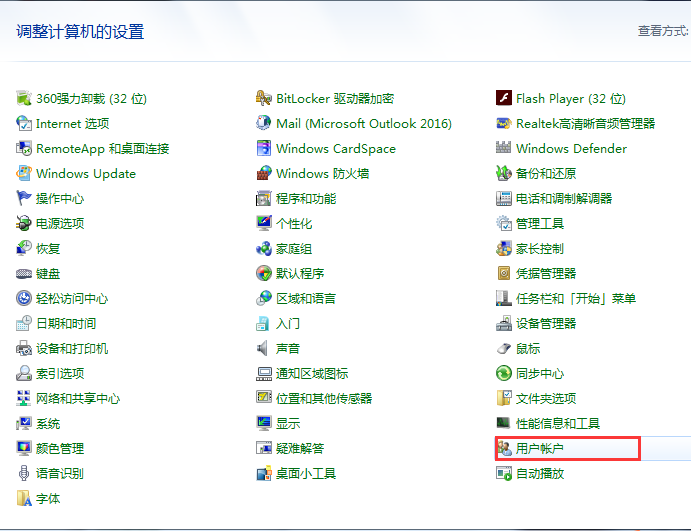Screen dimensions: 691x531
Task: Open the 备份和还原 icon
Action: coord(504,174)
